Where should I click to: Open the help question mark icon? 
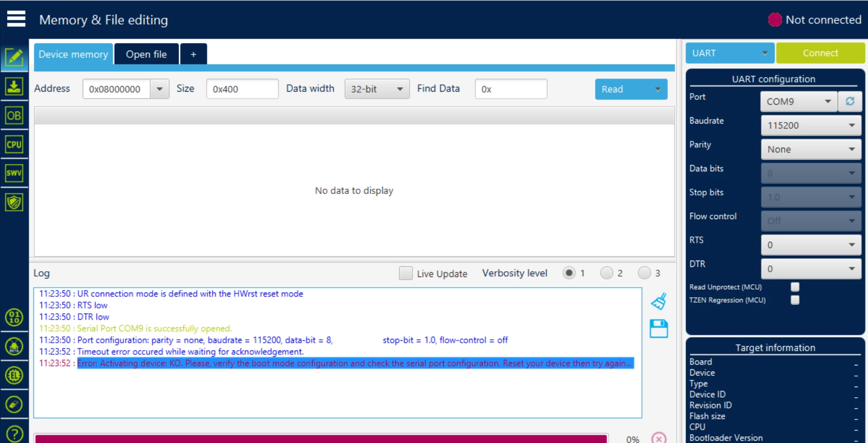pos(14,433)
